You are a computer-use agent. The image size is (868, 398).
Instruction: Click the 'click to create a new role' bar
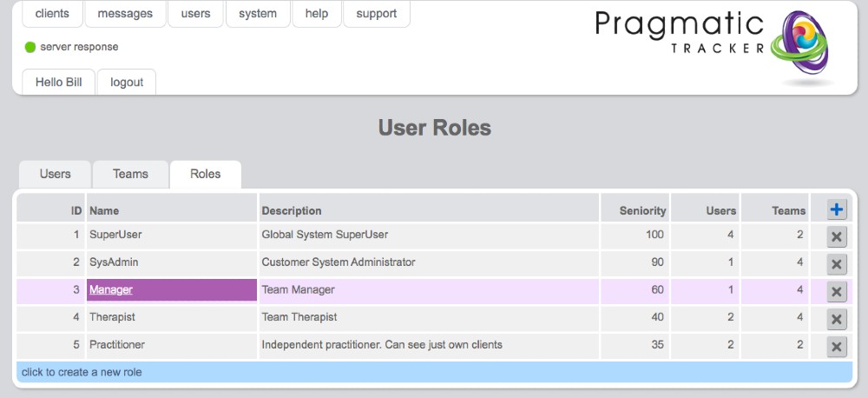(x=434, y=372)
